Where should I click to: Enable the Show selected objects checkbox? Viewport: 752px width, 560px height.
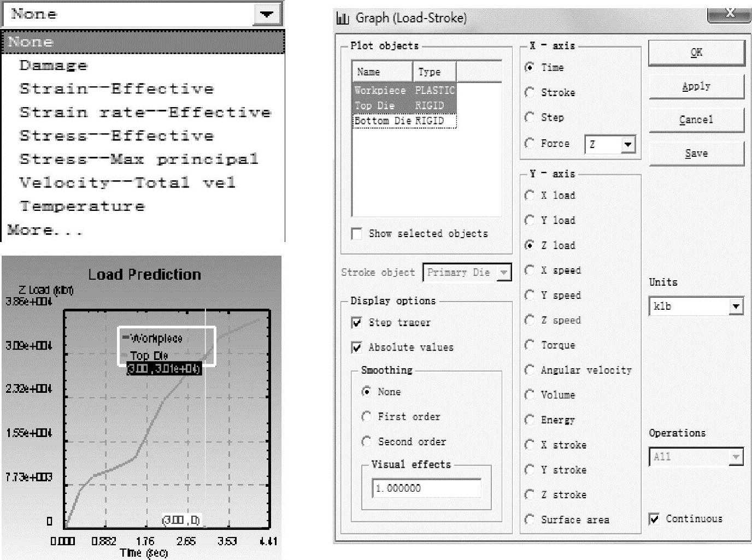(357, 234)
